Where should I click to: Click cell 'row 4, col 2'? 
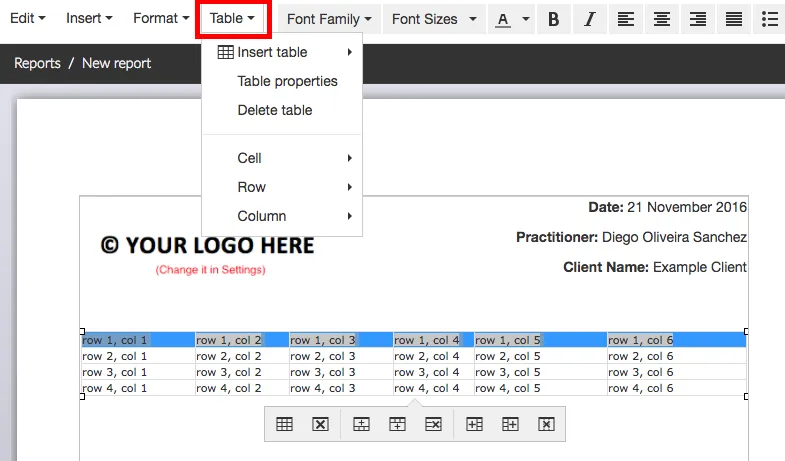point(242,388)
